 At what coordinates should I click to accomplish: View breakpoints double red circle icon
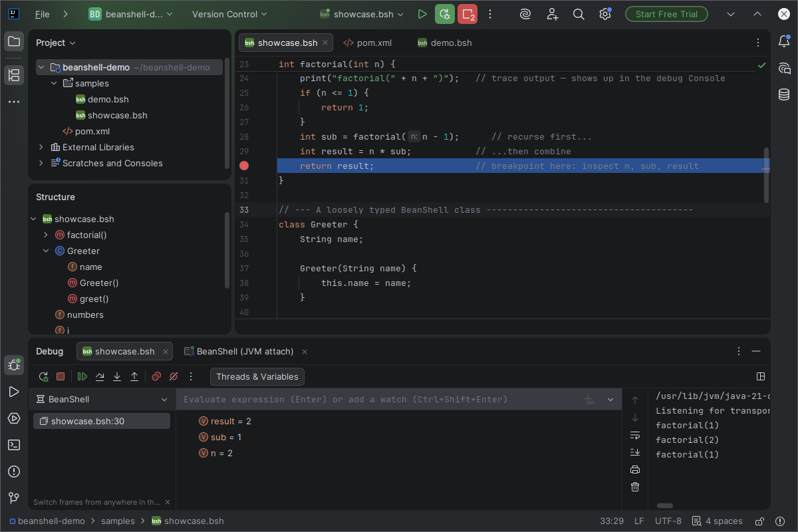click(156, 376)
